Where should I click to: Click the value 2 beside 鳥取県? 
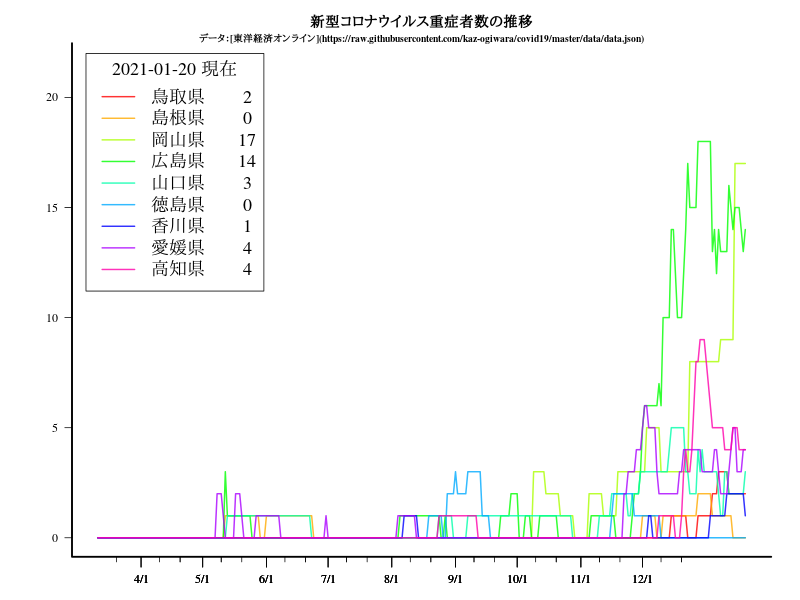pos(247,97)
